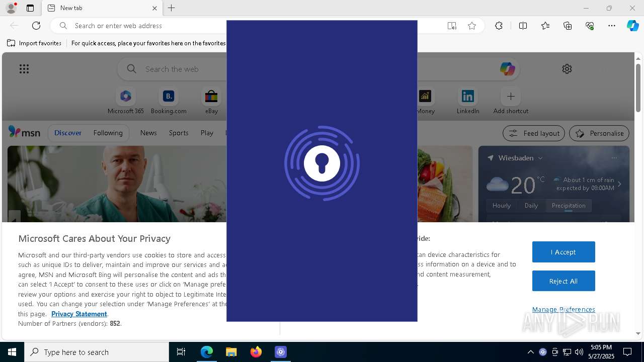This screenshot has width=644, height=362.
Task: Refresh the page with the reload icon
Action: tap(36, 26)
